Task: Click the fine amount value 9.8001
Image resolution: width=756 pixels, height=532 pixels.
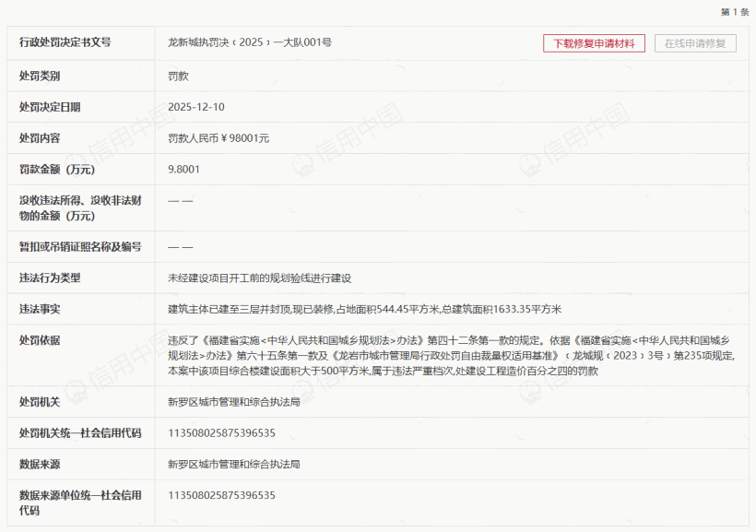Action: 183,170
